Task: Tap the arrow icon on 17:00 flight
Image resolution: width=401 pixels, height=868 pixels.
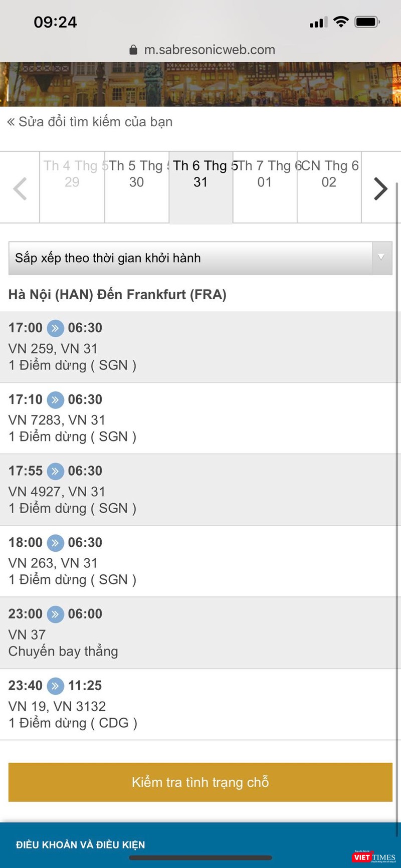Action: 55,328
